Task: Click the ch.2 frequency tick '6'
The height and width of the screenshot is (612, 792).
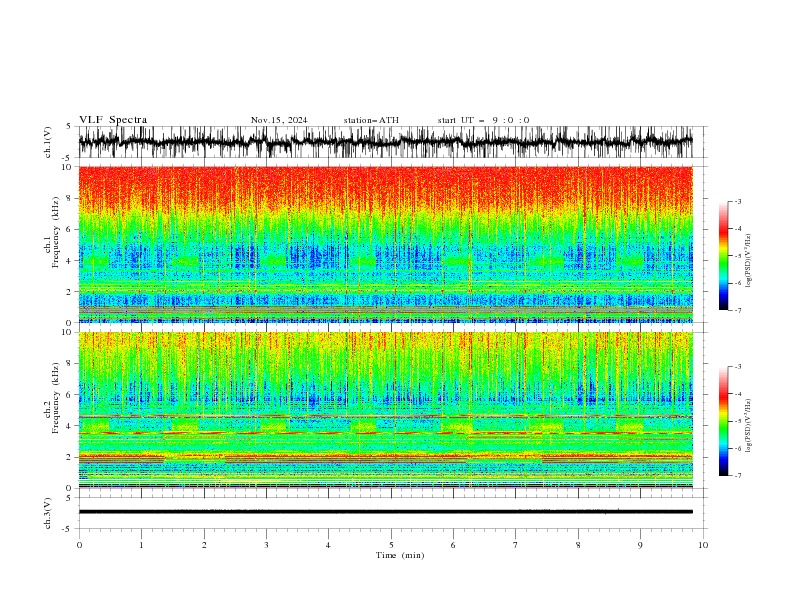Action: pyautogui.click(x=70, y=395)
